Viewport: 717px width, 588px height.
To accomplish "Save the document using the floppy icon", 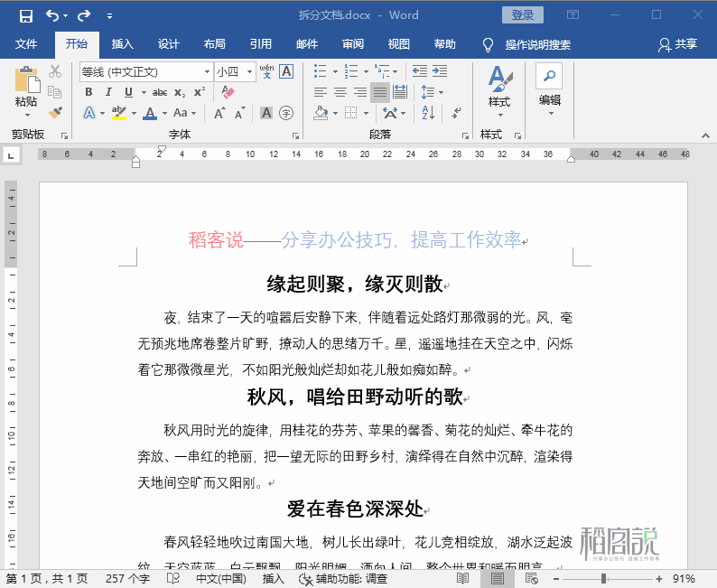I will (26, 16).
